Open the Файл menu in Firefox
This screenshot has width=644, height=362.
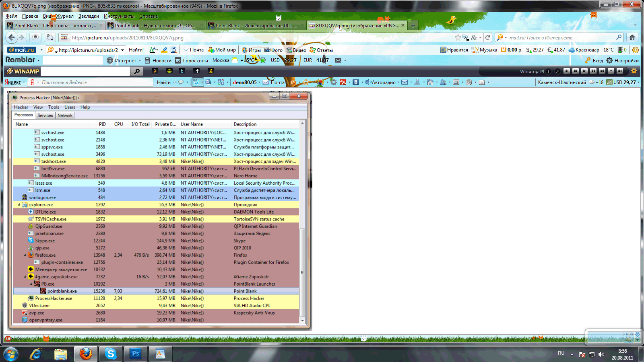[11, 16]
